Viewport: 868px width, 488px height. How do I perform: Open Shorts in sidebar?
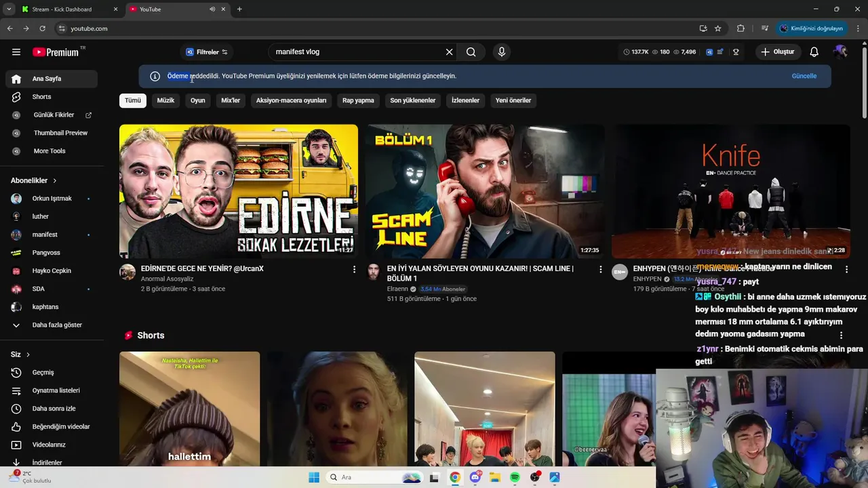52,97
